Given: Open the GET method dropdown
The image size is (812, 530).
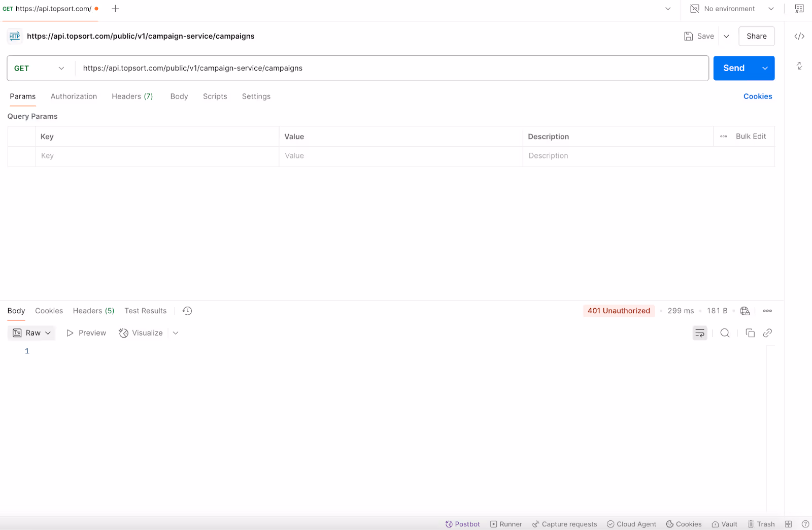Looking at the screenshot, I should (x=40, y=68).
